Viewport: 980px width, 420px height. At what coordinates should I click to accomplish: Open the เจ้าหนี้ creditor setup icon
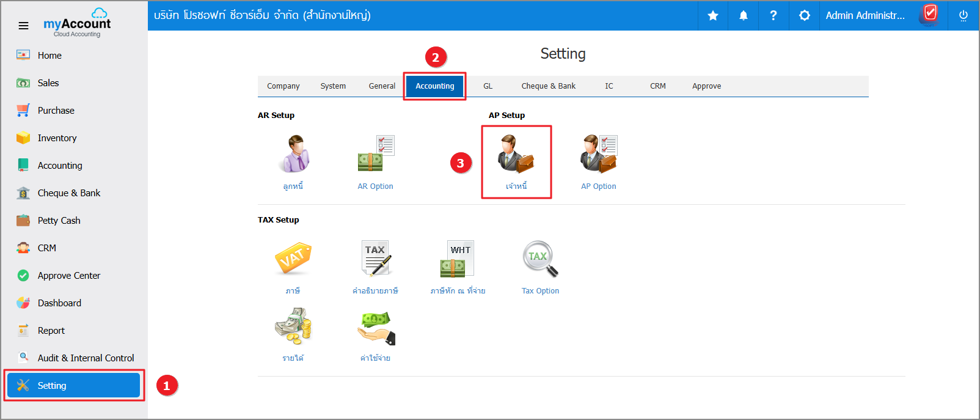point(516,155)
